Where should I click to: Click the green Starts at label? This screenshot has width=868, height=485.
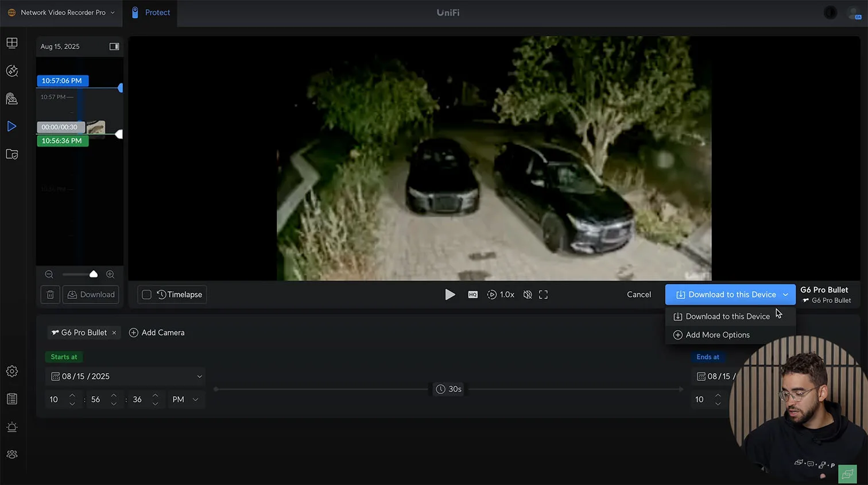pos(64,357)
